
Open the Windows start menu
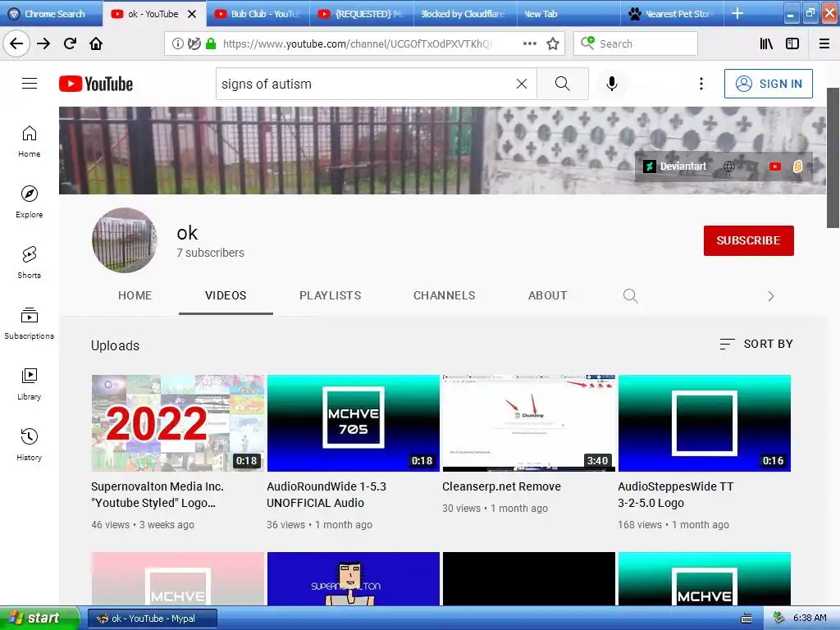pyautogui.click(x=39, y=619)
